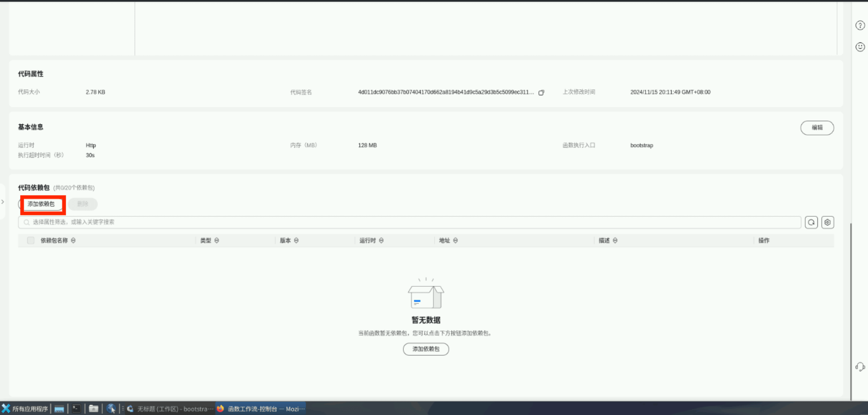Click the 地址 column header
Screen dimensions: 868x415
click(444, 241)
